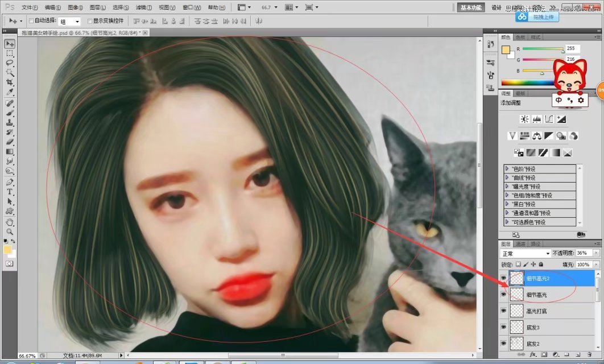
Task: Toggle lock transparent pixels
Action: click(x=518, y=264)
